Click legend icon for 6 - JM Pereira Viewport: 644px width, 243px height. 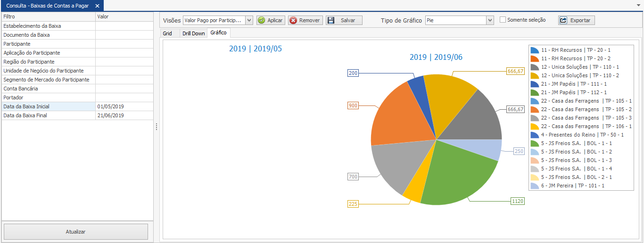[x=534, y=186]
